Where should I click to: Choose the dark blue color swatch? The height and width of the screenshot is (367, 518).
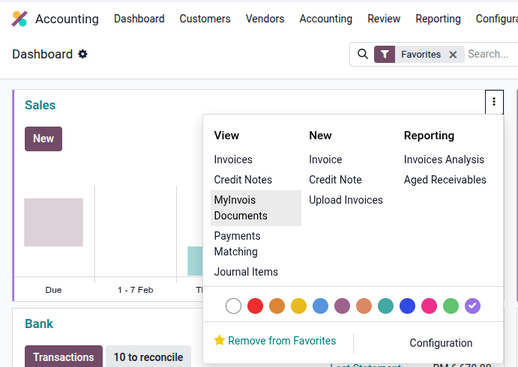point(407,306)
